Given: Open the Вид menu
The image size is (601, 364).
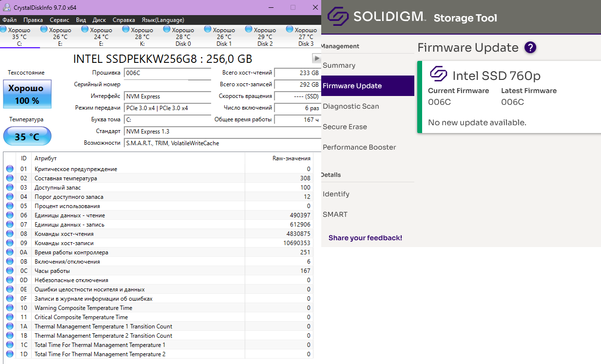Looking at the screenshot, I should [x=81, y=20].
